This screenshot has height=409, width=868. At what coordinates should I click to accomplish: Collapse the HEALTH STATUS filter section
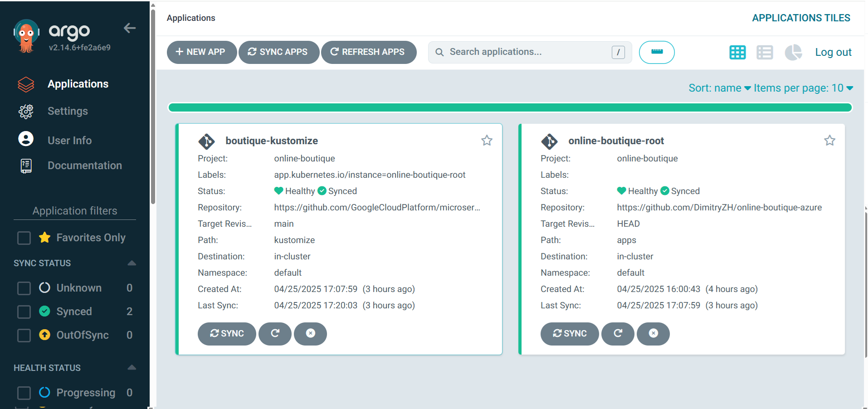pos(132,367)
